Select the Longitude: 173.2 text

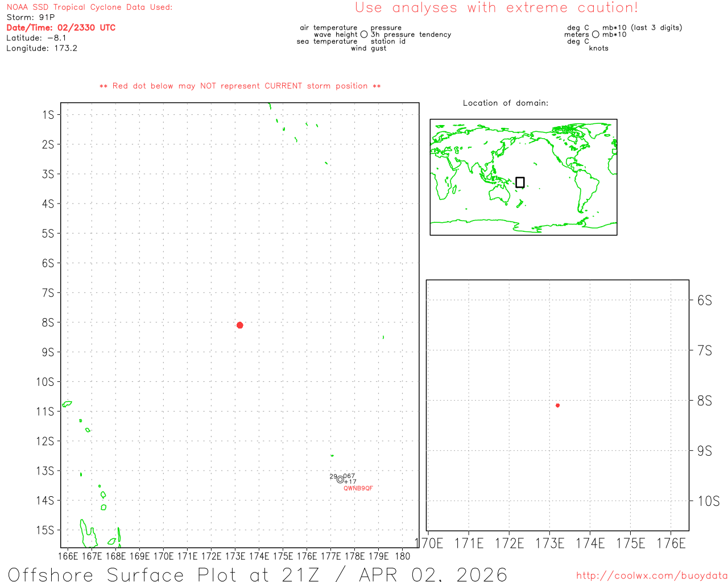click(x=42, y=48)
